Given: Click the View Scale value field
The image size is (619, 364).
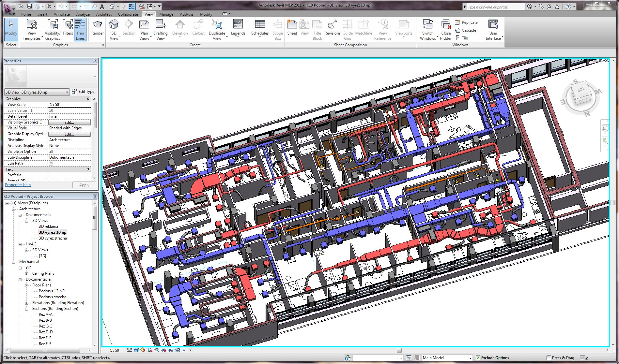Looking at the screenshot, I should point(70,105).
